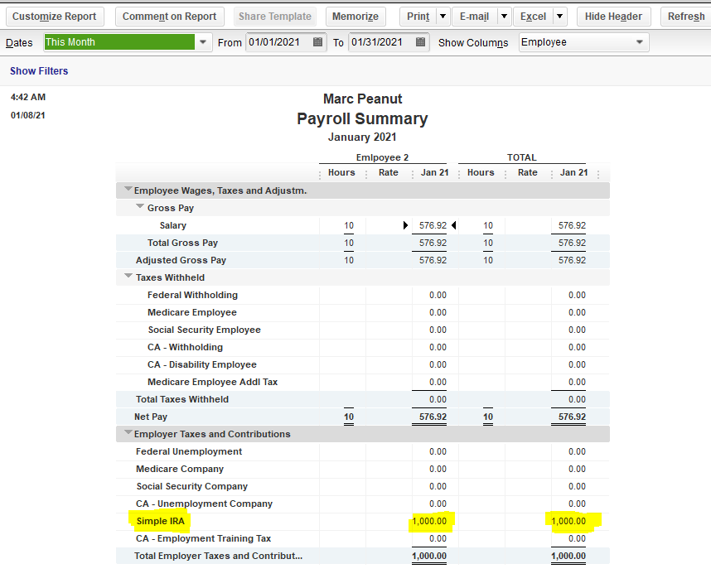
Task: Select the Salary amount 576.92 cell
Action: click(433, 225)
